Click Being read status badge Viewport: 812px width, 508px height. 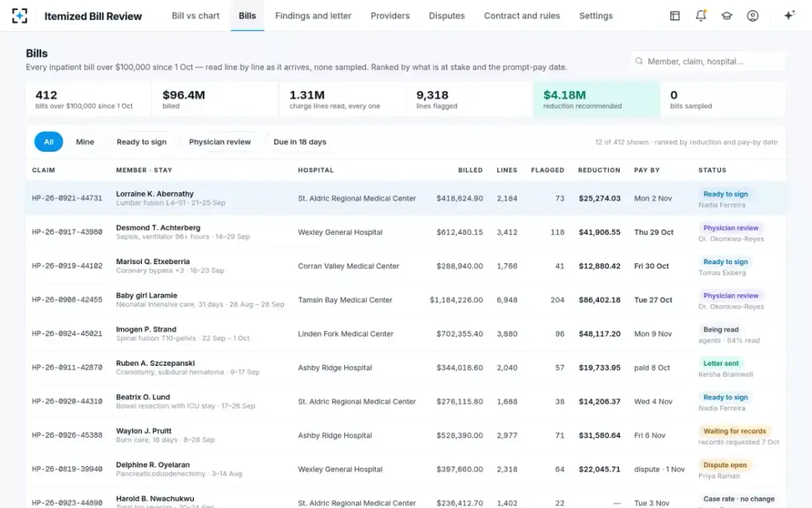[721, 329]
